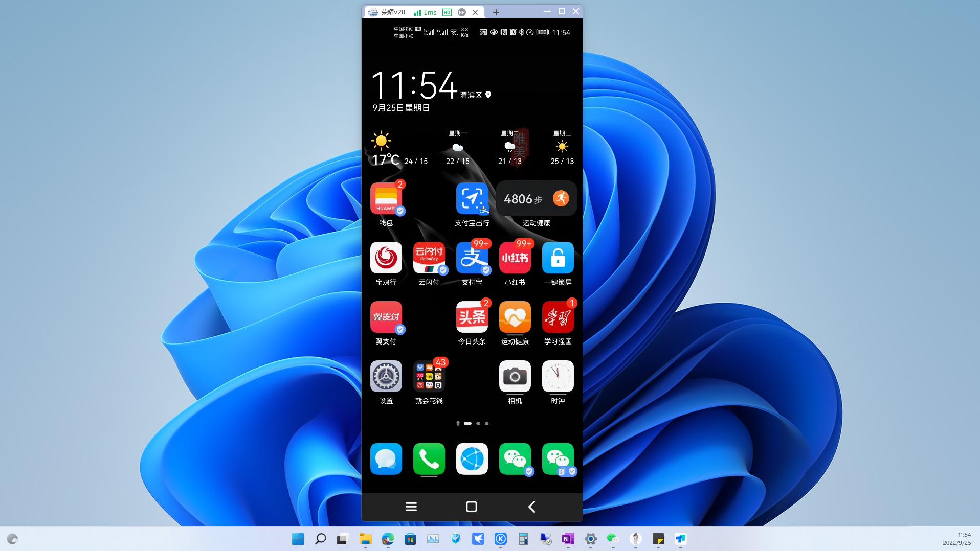Open the phone's 设置 settings app

click(386, 377)
